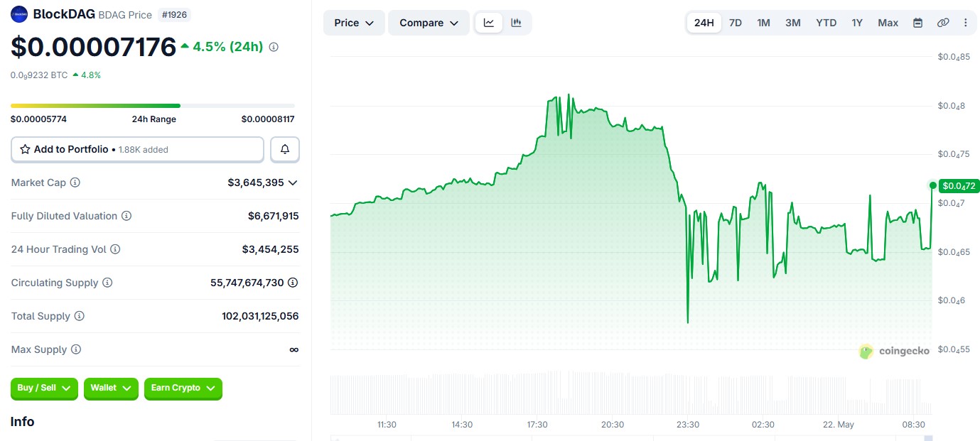980x441 pixels.
Task: Click the chart link share icon
Action: pyautogui.click(x=943, y=23)
